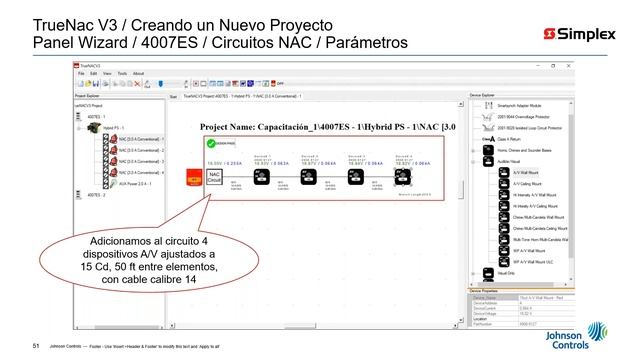Select Chime Multi-Candela Ceiling Mount device
The height and width of the screenshot is (360, 640).
540,229
